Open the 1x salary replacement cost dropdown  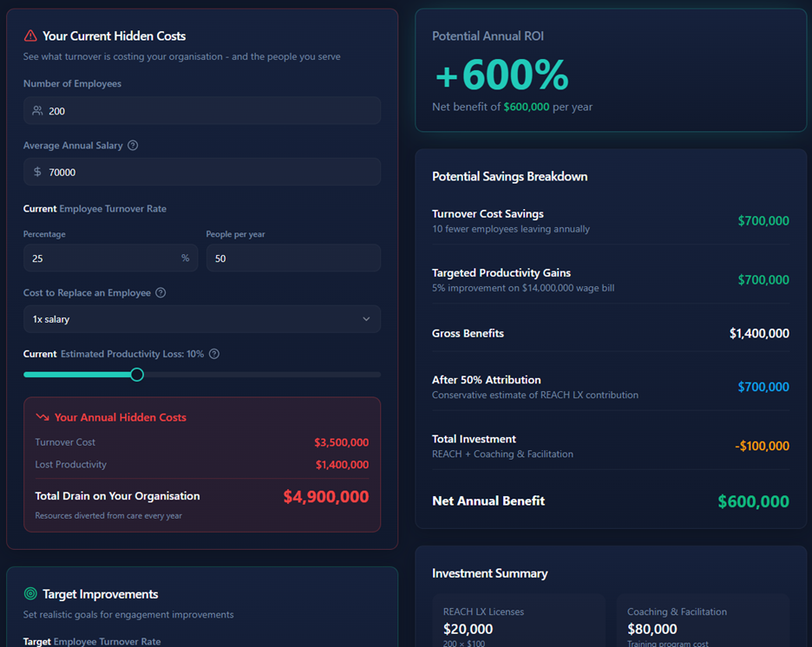[x=201, y=319]
